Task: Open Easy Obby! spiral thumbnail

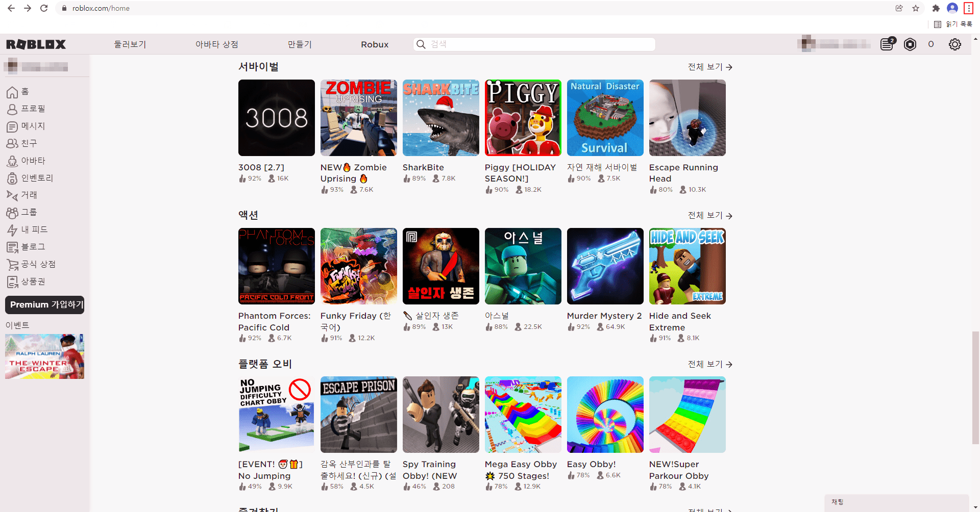Action: (605, 415)
